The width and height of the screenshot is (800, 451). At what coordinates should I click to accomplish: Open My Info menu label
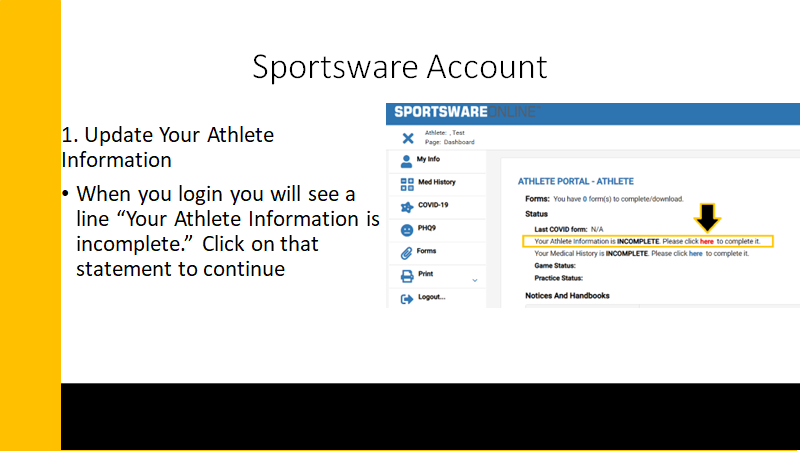428,159
